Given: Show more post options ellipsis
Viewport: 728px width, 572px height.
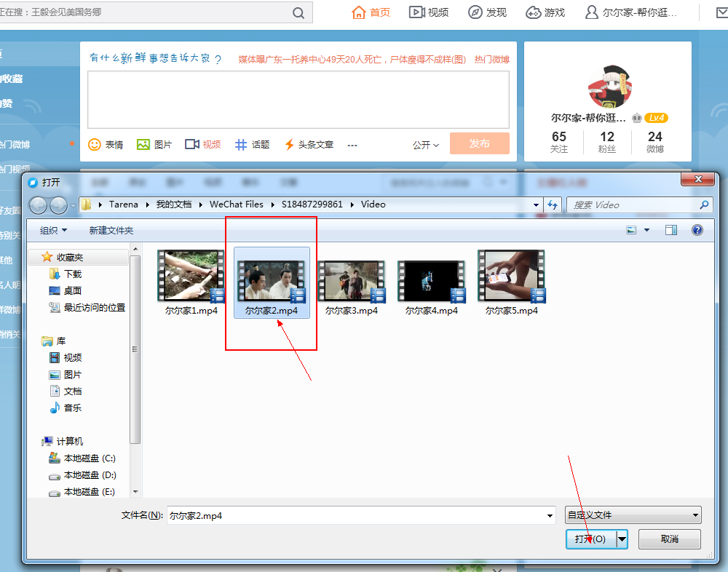Looking at the screenshot, I should click(352, 146).
